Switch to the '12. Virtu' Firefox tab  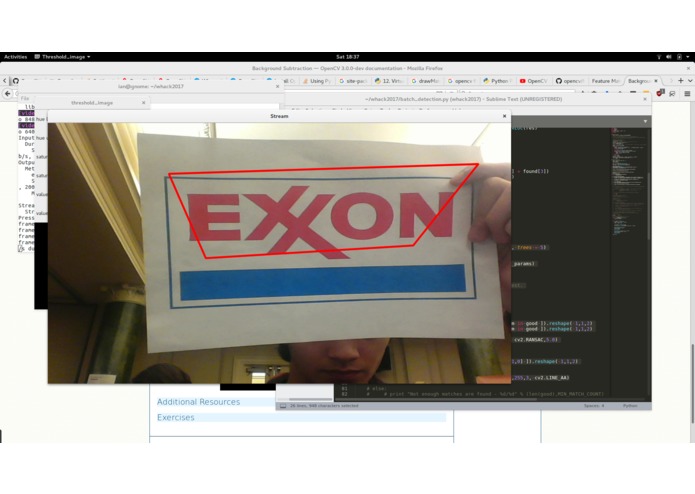coord(389,81)
